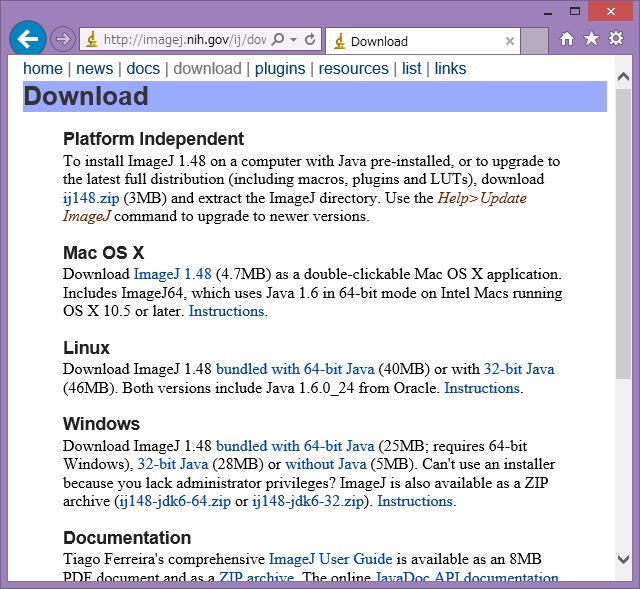Image resolution: width=640 pixels, height=589 pixels.
Task: Open the JavaDoc API documentation link
Action: click(x=467, y=577)
